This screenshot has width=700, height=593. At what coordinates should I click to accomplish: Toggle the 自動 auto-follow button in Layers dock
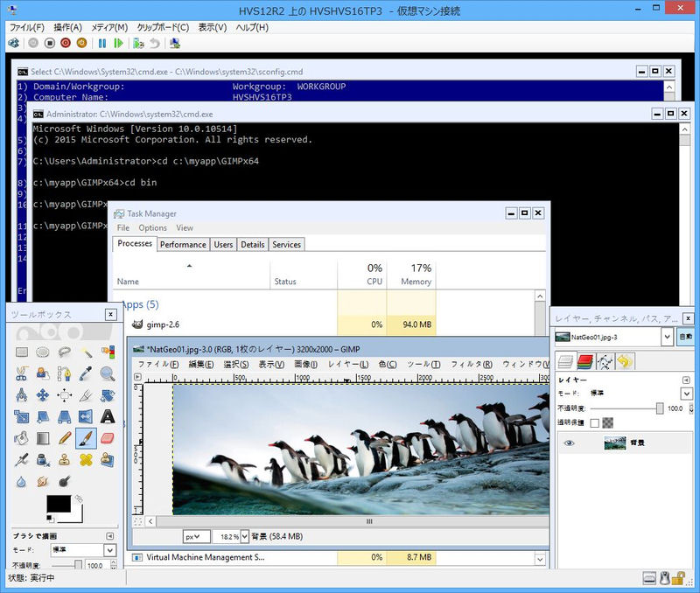pyautogui.click(x=686, y=337)
